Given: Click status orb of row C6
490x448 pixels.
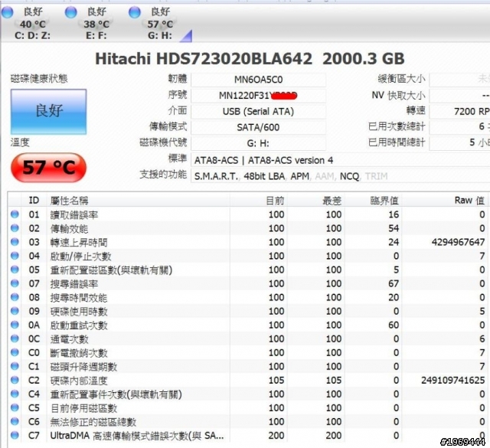Looking at the screenshot, I should (x=15, y=420).
